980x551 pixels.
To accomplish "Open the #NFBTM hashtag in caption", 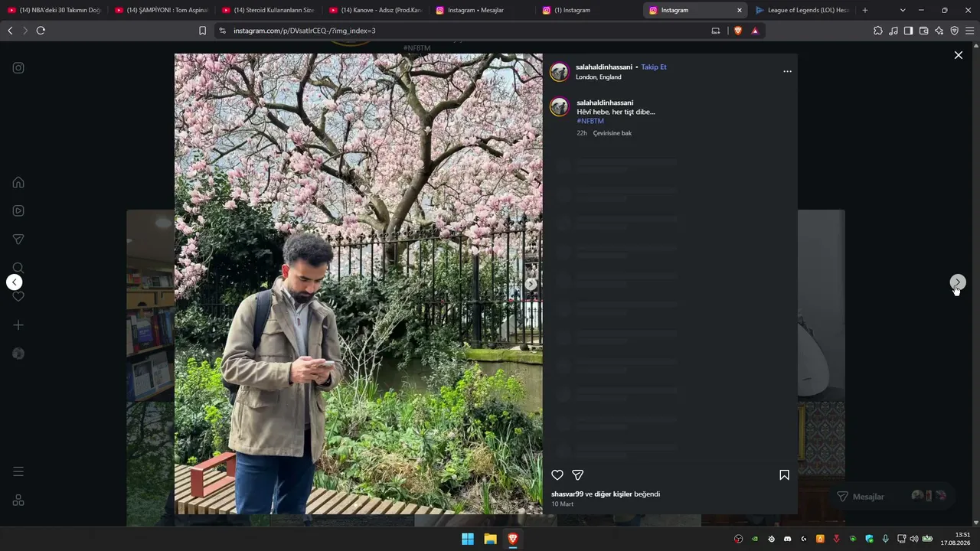I will [x=590, y=121].
